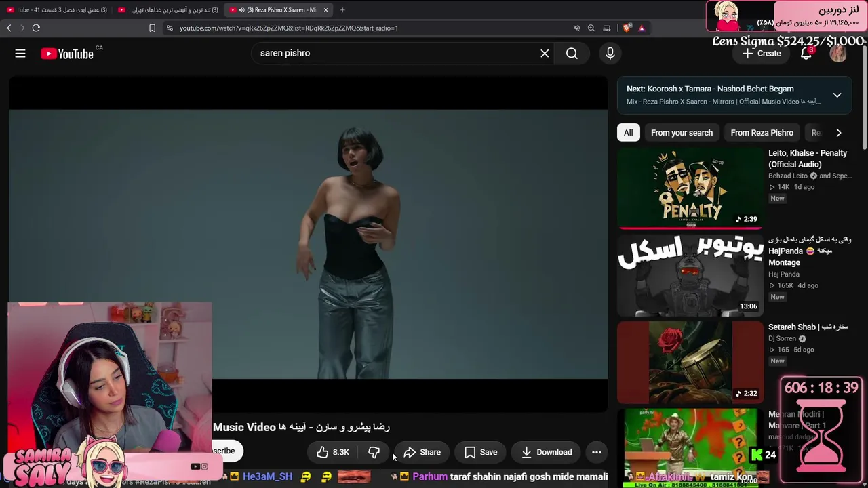Viewport: 868px width, 488px height.
Task: Open the Setareh Shab video title
Action: [808, 327]
